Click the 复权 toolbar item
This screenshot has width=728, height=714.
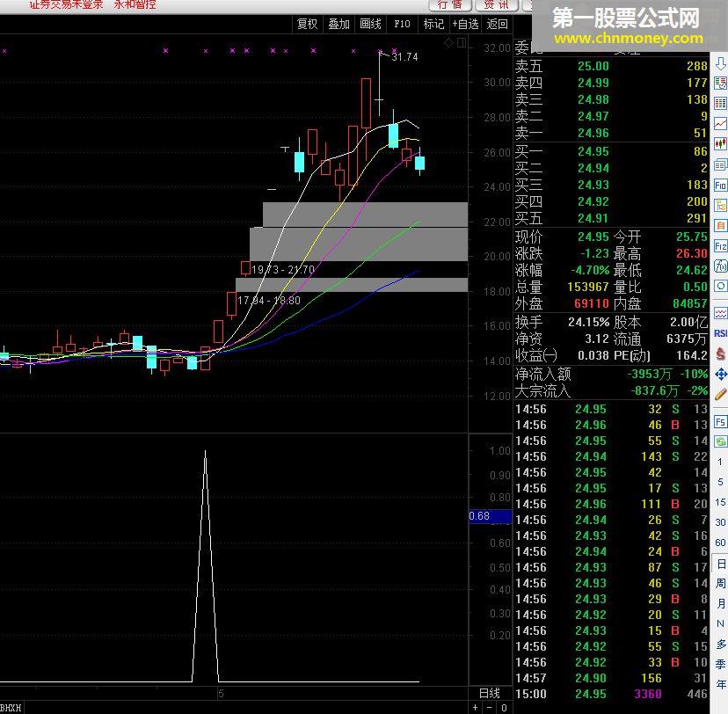pos(308,24)
